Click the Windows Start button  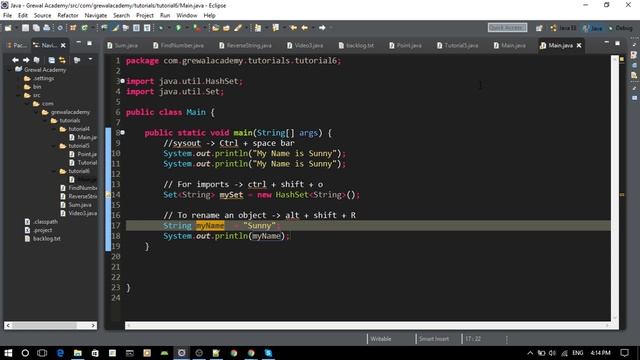tap(8, 353)
